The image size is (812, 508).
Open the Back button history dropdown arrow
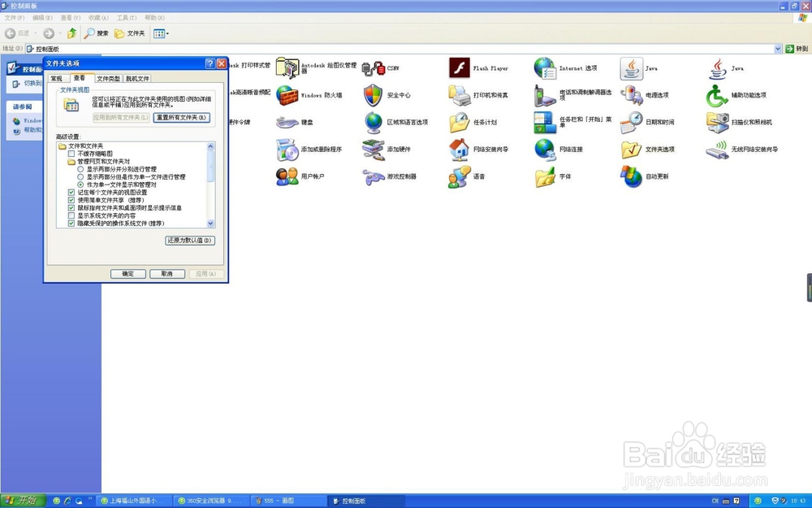pyautogui.click(x=36, y=33)
